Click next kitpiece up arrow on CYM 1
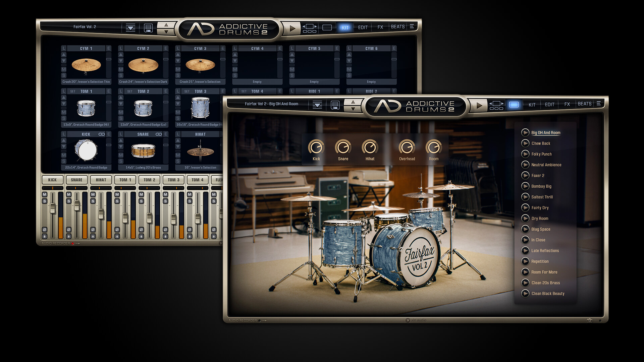644x362 pixels. [64, 55]
